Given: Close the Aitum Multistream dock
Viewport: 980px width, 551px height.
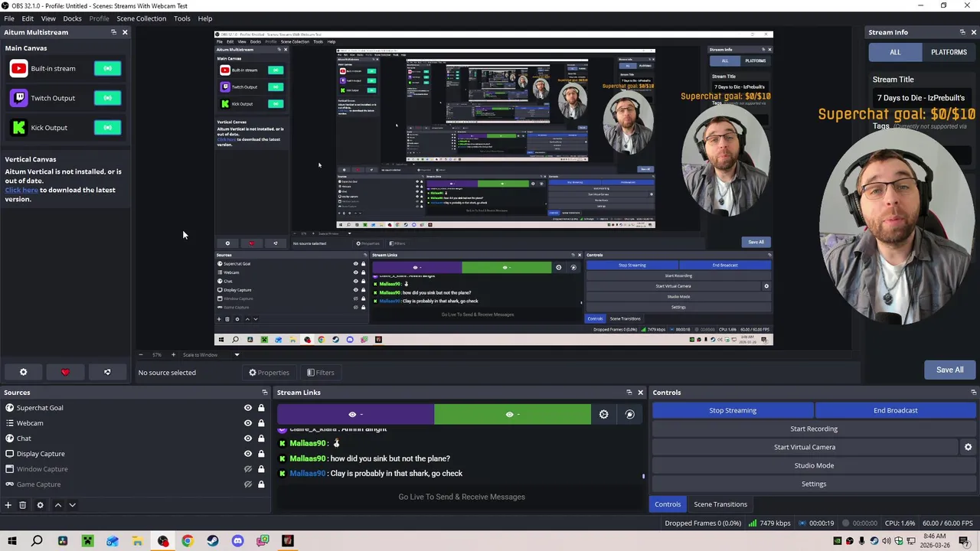Looking at the screenshot, I should 125,32.
